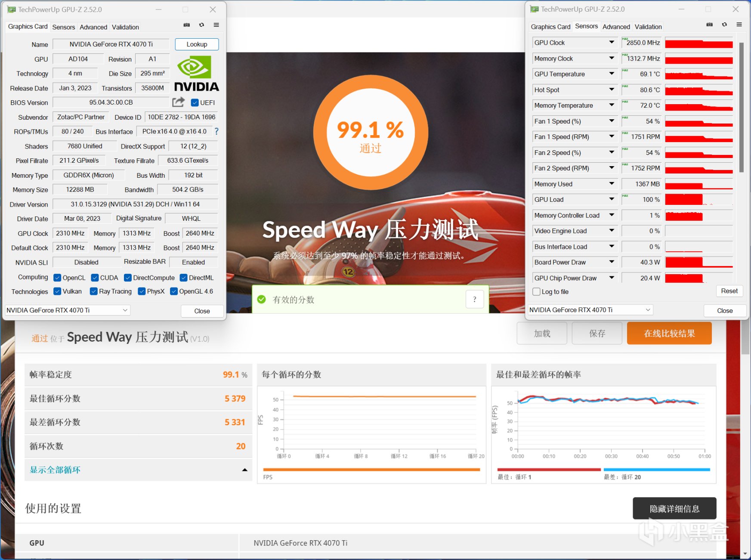
Task: Open the GPU Load sensor dropdown
Action: [612, 199]
